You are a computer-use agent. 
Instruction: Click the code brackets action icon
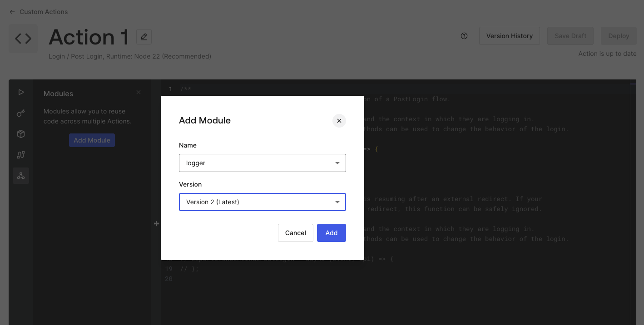click(x=23, y=39)
